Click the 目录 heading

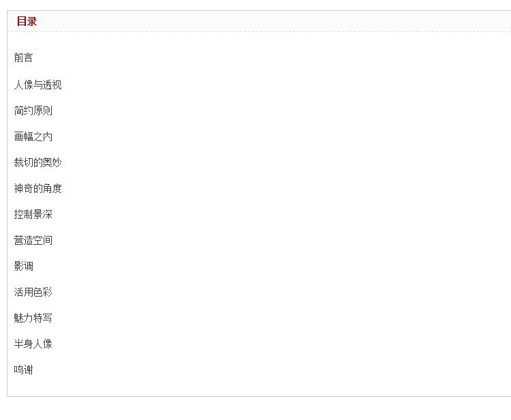[x=27, y=21]
